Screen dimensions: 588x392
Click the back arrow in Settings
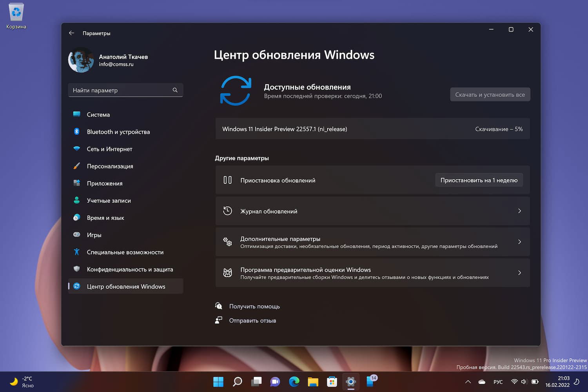point(71,33)
